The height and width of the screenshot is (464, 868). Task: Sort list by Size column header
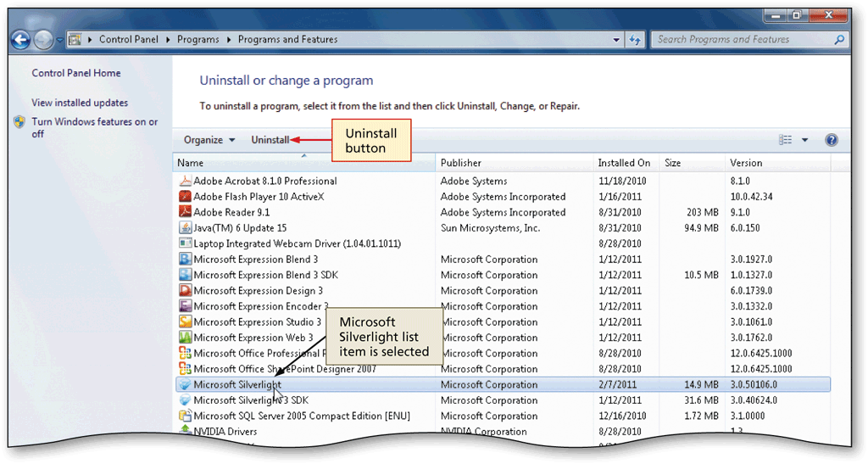click(692, 163)
